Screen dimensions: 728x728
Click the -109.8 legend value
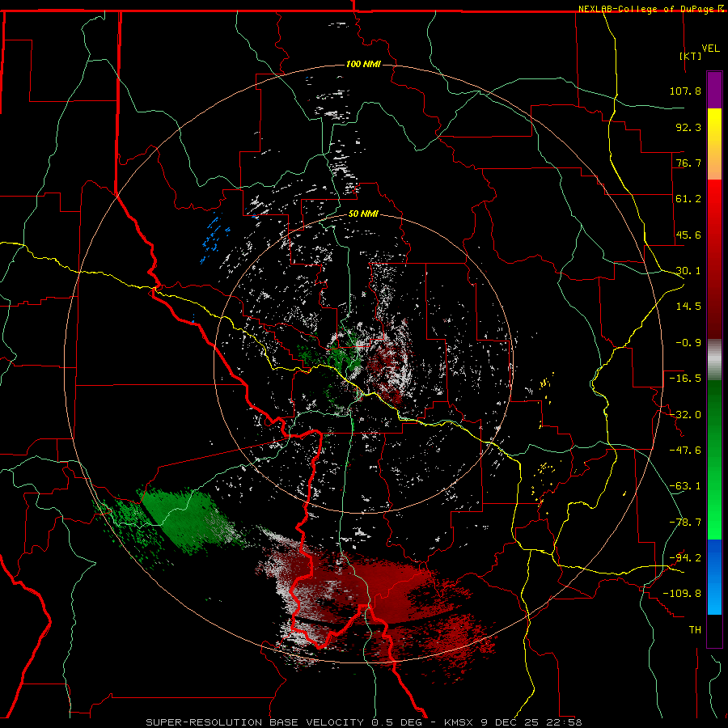click(x=682, y=594)
